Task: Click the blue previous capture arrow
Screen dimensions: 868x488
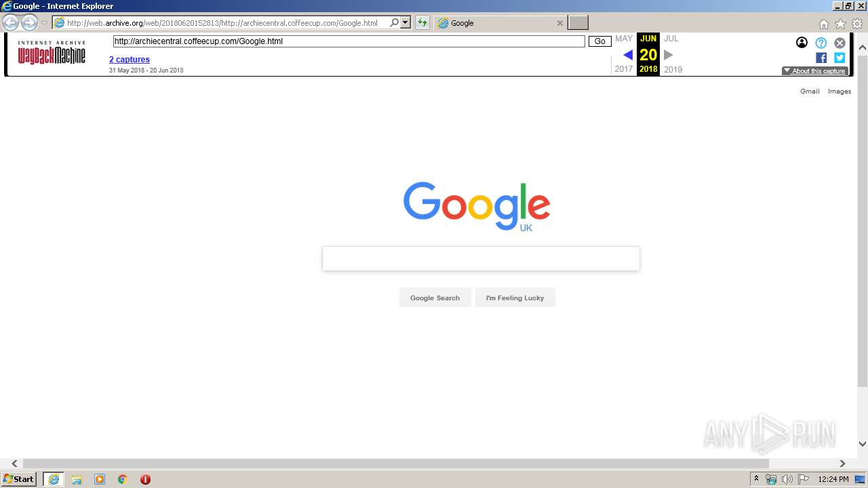Action: pos(628,55)
